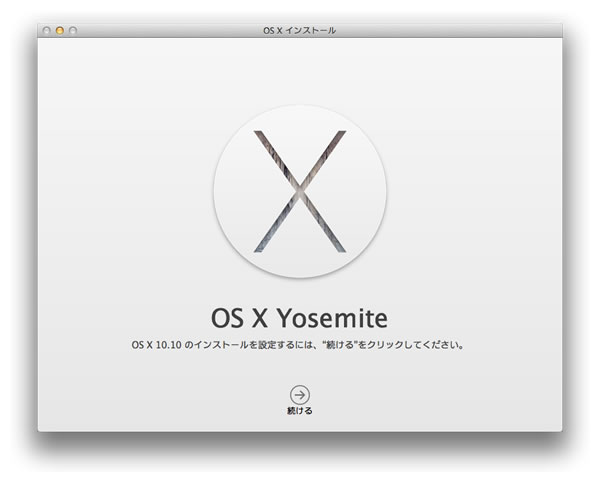The width and height of the screenshot is (600, 483).
Task: Close the OS X installer window
Action: click(47, 30)
